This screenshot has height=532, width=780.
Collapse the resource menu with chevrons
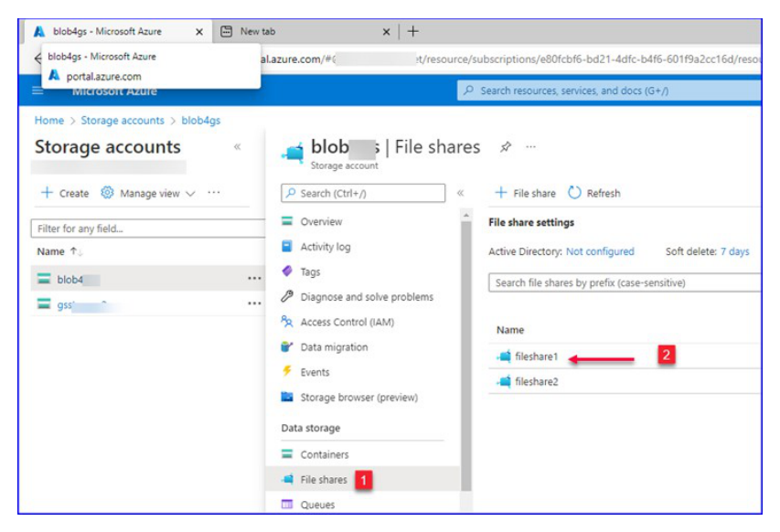pyautogui.click(x=460, y=193)
